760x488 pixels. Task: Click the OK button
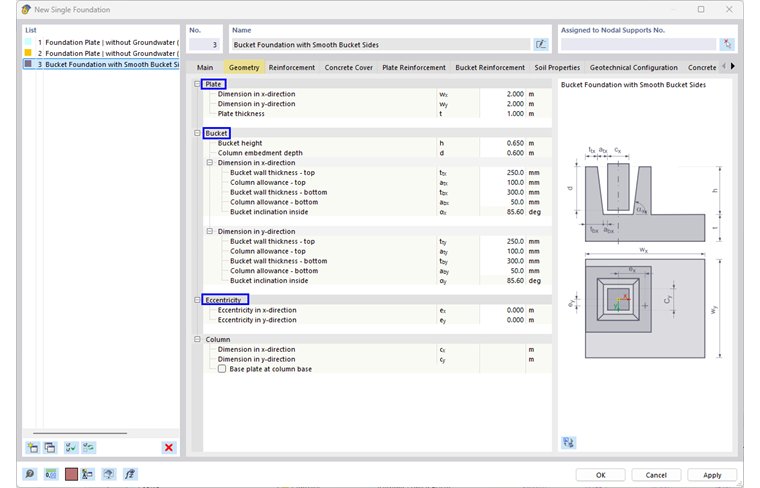pos(601,475)
